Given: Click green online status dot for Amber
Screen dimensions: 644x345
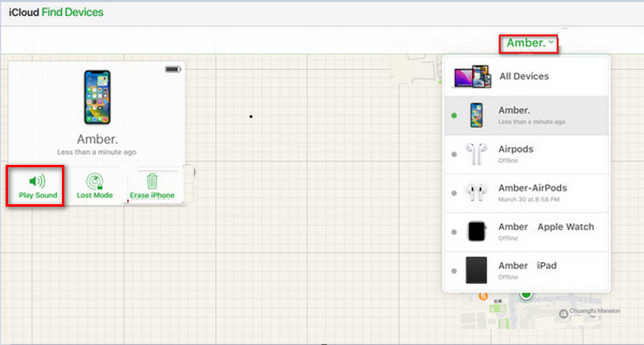Looking at the screenshot, I should [x=454, y=116].
